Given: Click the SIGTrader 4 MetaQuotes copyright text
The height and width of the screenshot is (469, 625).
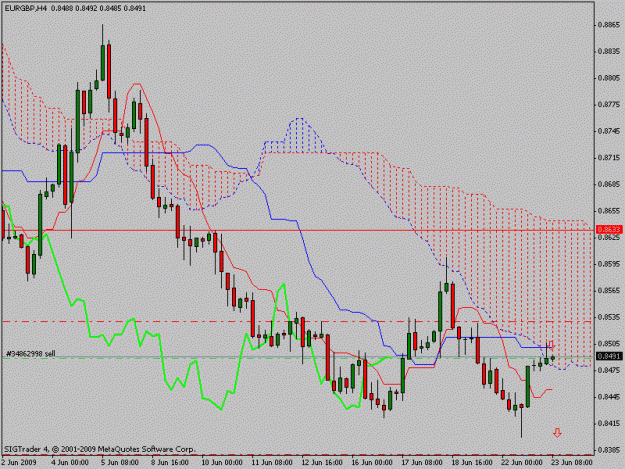Looking at the screenshot, I should 100,449.
